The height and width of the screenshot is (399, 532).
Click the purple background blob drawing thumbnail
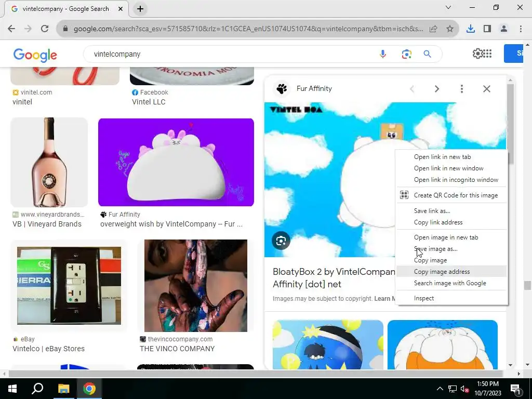(176, 162)
